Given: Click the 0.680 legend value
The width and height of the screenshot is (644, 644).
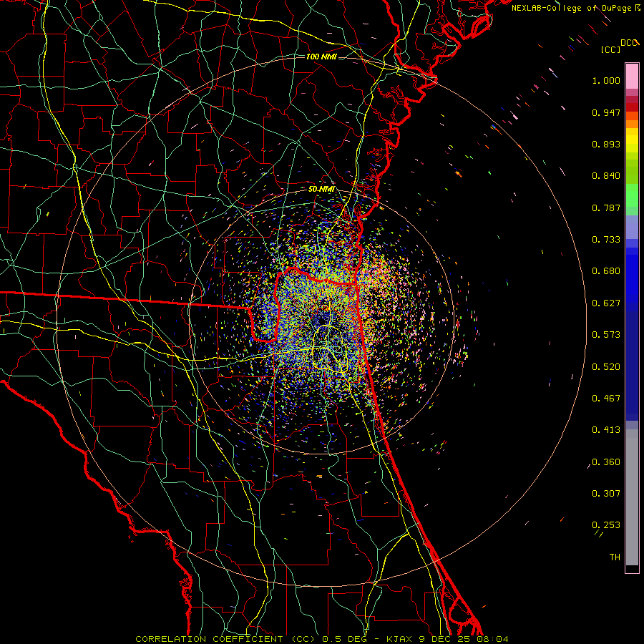Looking at the screenshot, I should [x=606, y=271].
